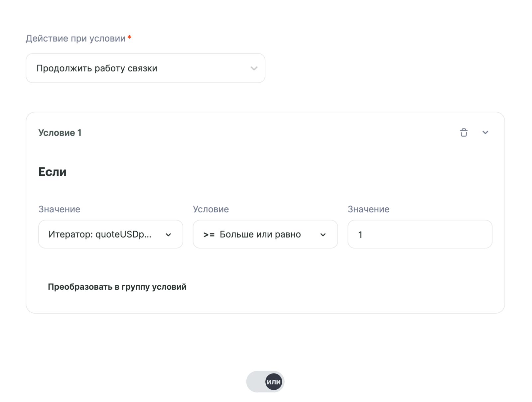Image resolution: width=532 pixels, height=402 pixels.
Task: Click the "Действие при условии" field label
Action: pyautogui.click(x=75, y=39)
